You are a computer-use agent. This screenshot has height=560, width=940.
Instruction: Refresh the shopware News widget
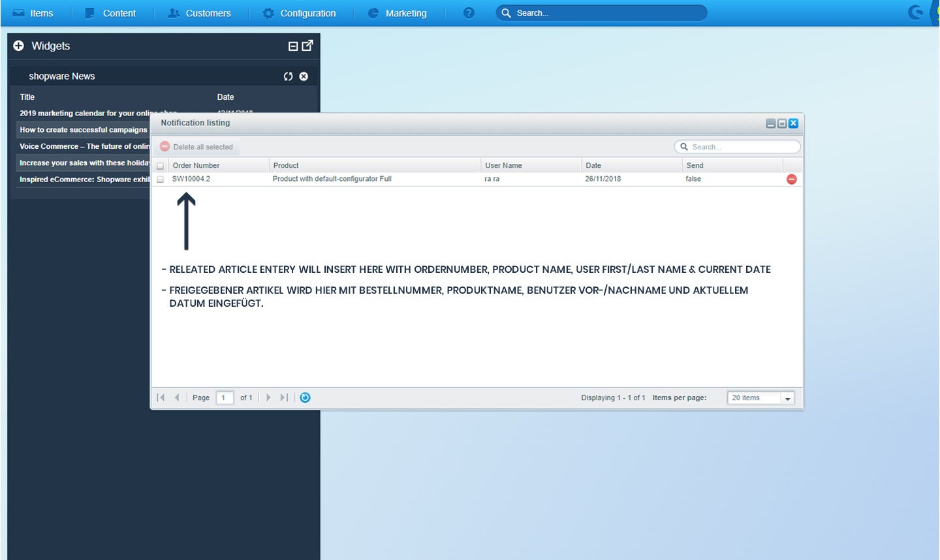click(x=288, y=76)
